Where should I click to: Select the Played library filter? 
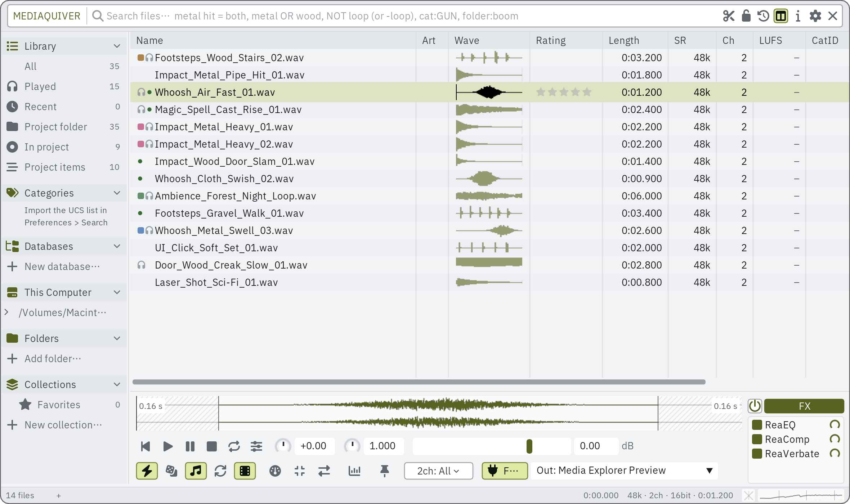pyautogui.click(x=63, y=86)
